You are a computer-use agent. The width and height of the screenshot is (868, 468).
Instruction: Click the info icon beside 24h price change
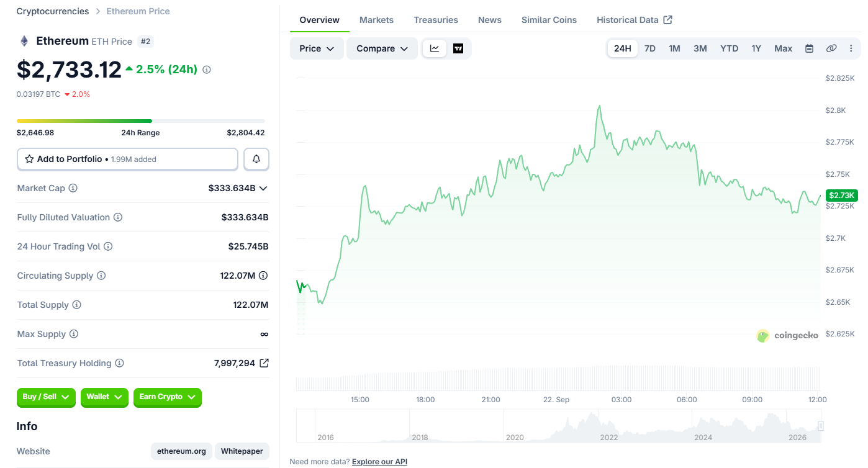click(207, 70)
